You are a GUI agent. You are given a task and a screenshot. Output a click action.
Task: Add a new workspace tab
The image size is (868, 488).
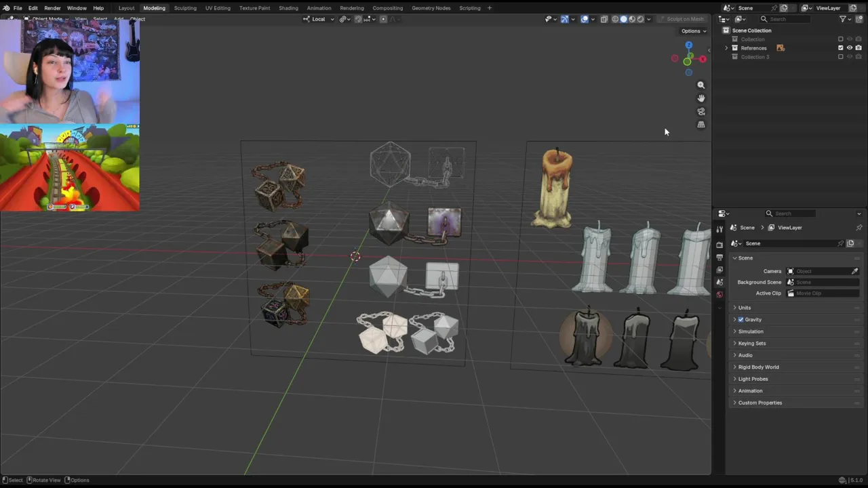click(490, 8)
